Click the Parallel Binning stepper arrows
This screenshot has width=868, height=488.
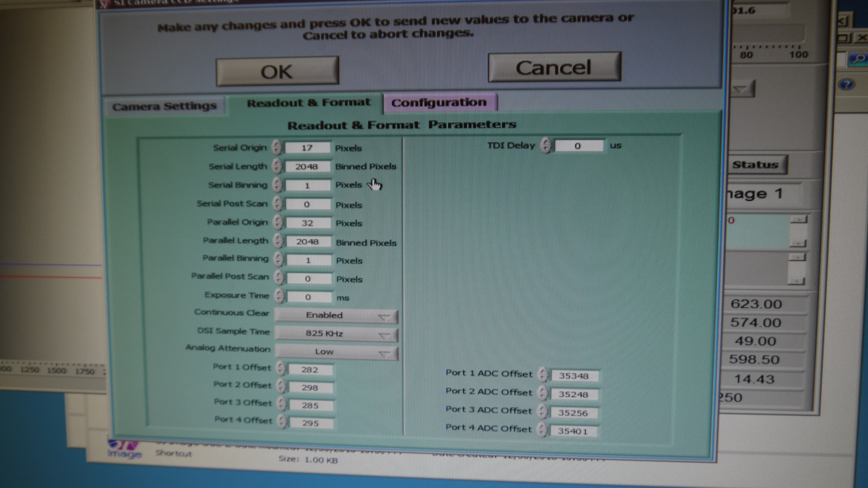[278, 259]
